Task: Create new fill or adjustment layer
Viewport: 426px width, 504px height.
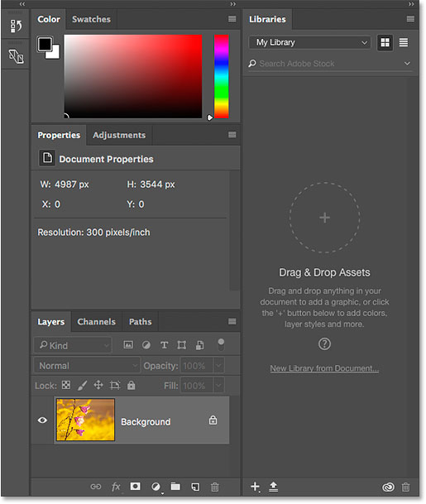Action: [x=156, y=487]
